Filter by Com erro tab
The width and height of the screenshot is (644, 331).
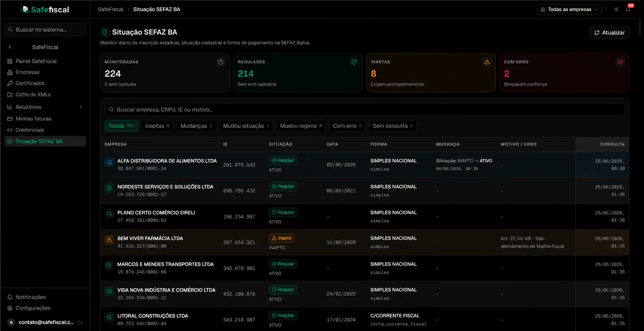click(347, 126)
